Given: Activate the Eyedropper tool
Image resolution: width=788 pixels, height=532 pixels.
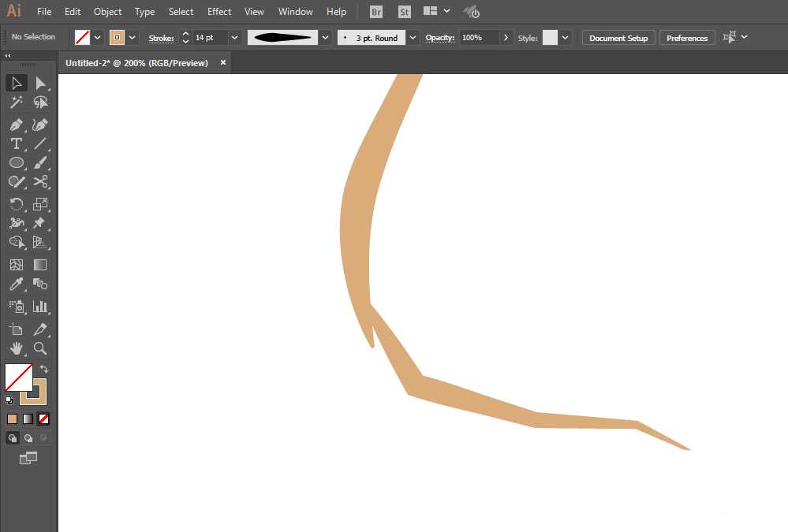Looking at the screenshot, I should point(16,285).
